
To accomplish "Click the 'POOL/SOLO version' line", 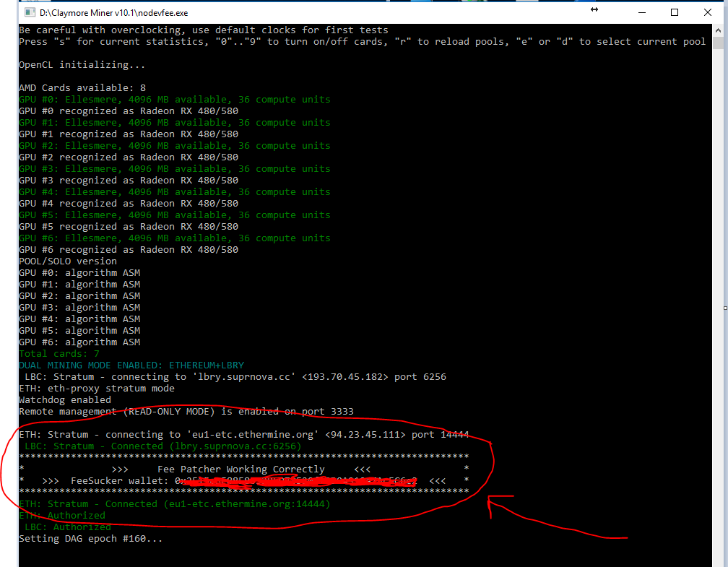I will pos(68,261).
